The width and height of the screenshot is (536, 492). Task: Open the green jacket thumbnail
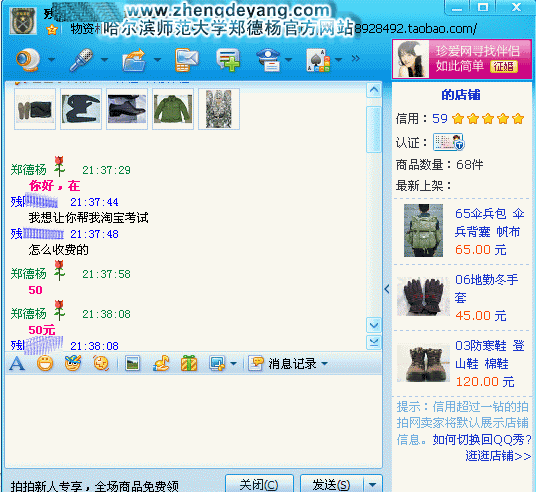(x=173, y=109)
